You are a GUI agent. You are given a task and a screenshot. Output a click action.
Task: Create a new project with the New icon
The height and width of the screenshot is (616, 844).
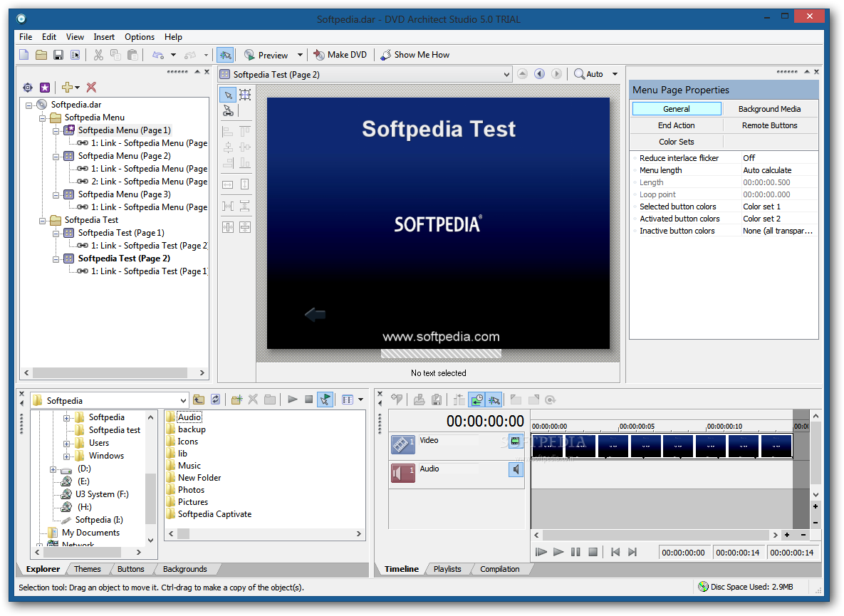coord(24,55)
